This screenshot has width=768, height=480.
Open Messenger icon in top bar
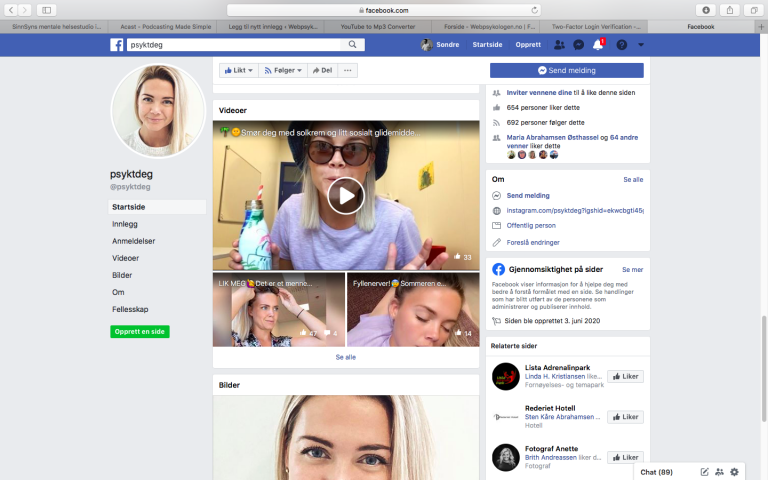pos(578,45)
